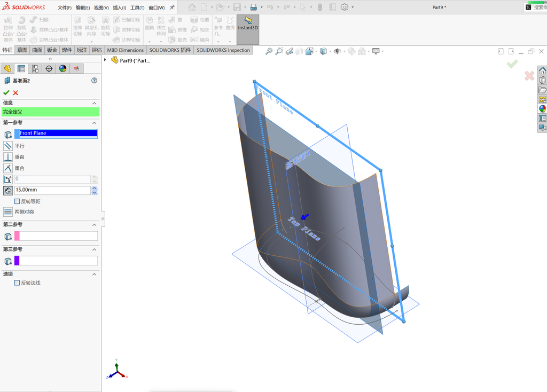Switch to the 曲面 ribbon tab
547x392 pixels.
(x=37, y=50)
